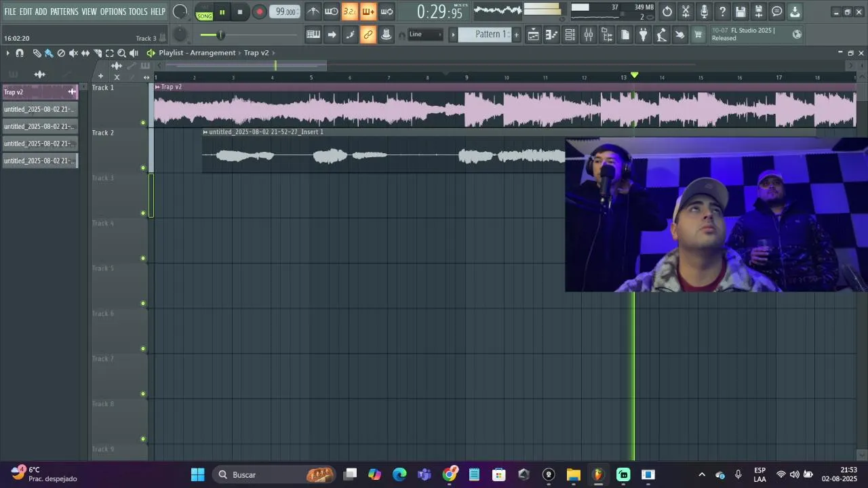The height and width of the screenshot is (488, 868).
Task: Open the untitled Insert 1 clip menu
Action: 205,132
